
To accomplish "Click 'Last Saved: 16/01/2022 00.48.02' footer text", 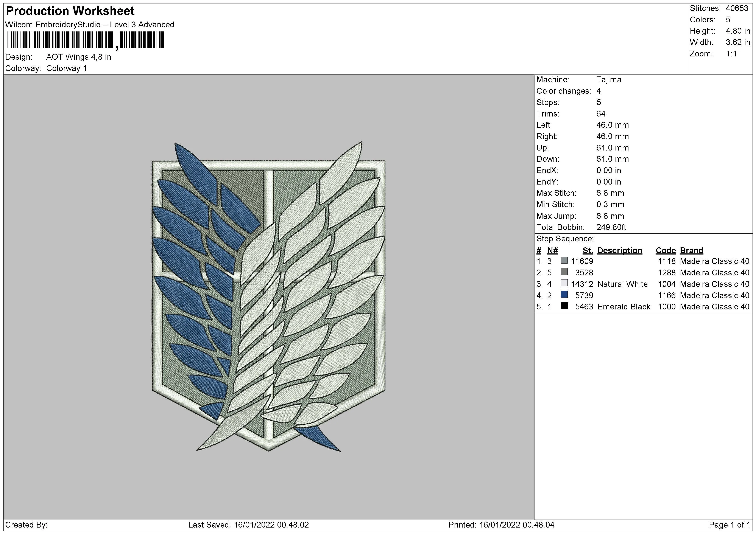I will 249,525.
